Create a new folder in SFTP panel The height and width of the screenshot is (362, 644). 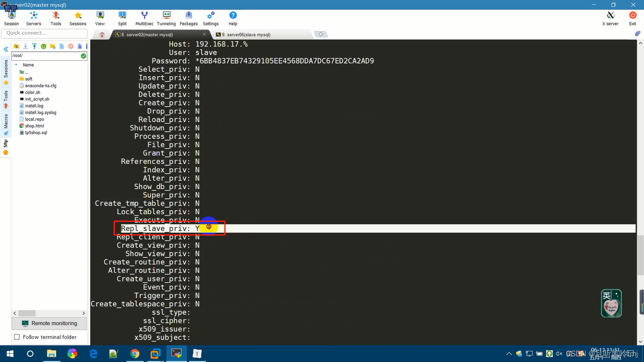53,46
